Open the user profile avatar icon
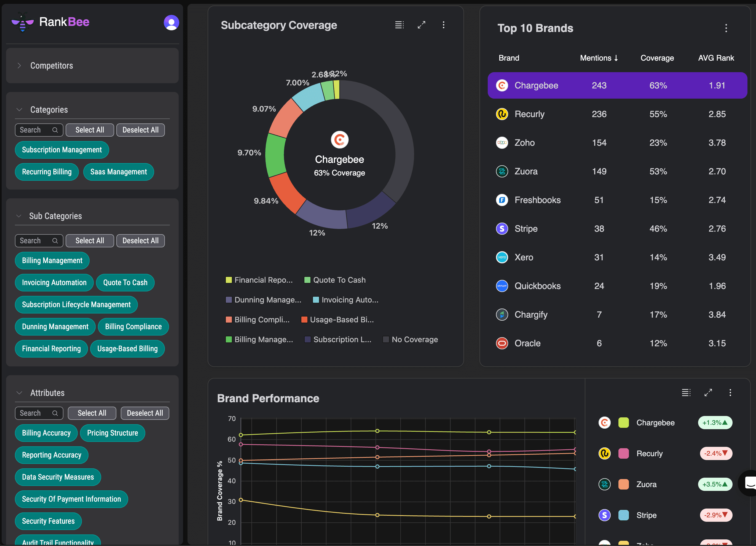The image size is (756, 546). (x=171, y=23)
